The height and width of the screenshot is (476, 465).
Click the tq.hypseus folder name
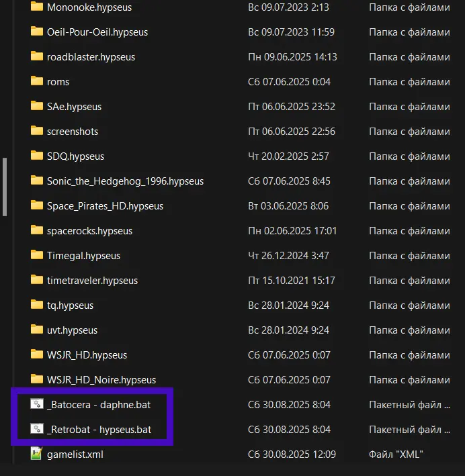70,305
